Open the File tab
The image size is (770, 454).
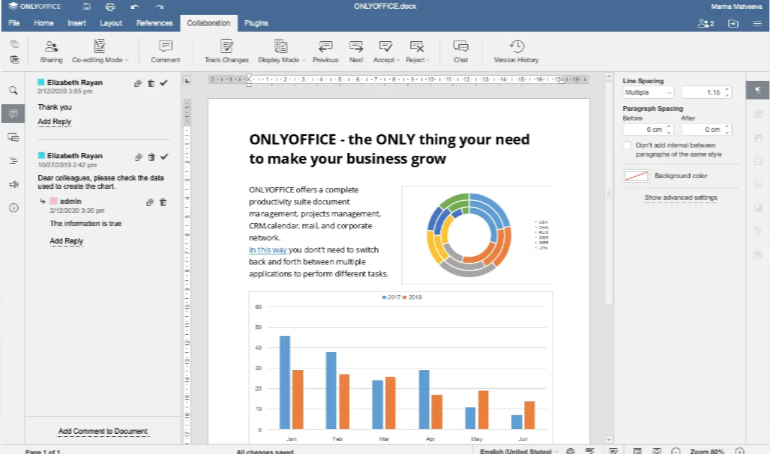point(14,23)
